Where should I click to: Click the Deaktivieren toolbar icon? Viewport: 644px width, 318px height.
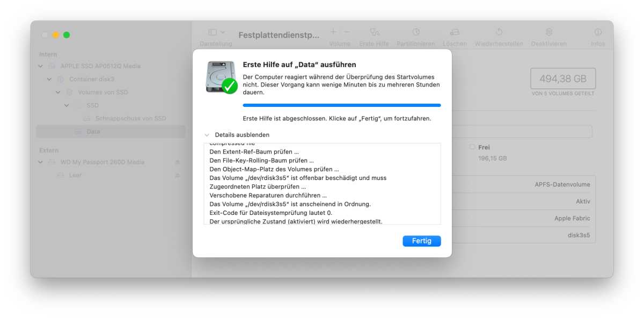(x=548, y=32)
